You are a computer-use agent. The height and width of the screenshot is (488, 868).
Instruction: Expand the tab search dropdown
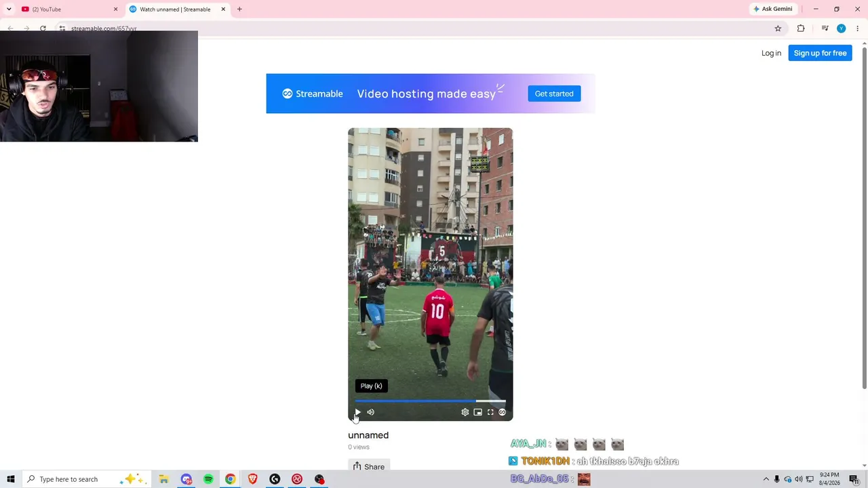[9, 9]
